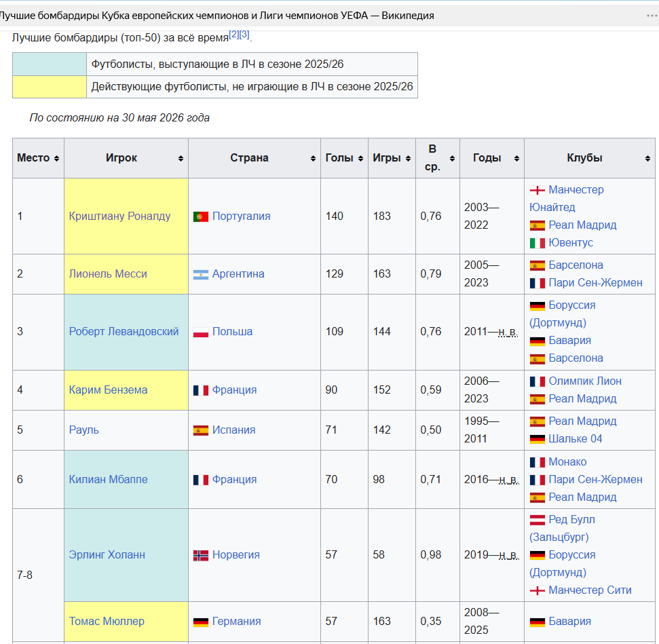Follow the Аргентина country link
This screenshot has height=644, width=659.
(x=238, y=273)
